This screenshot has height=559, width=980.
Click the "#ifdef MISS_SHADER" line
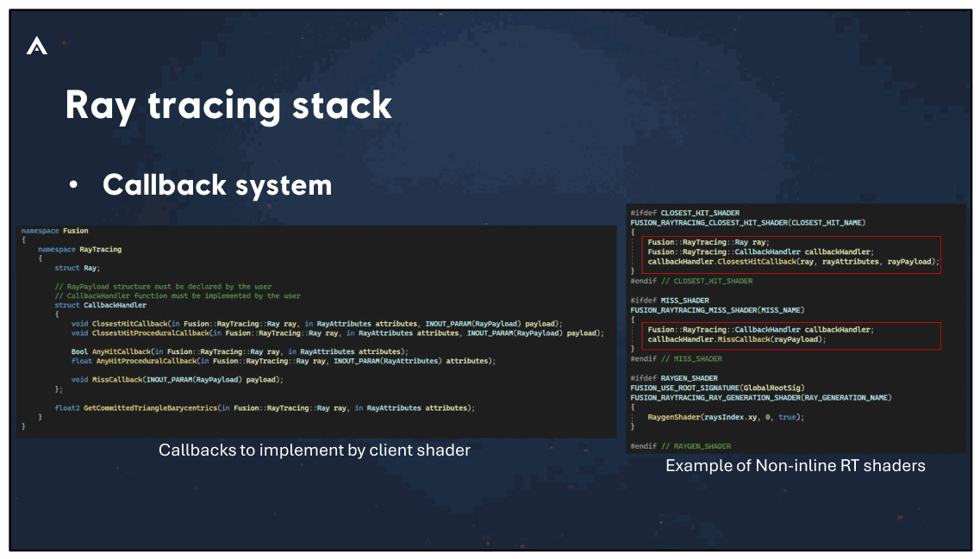[670, 301]
